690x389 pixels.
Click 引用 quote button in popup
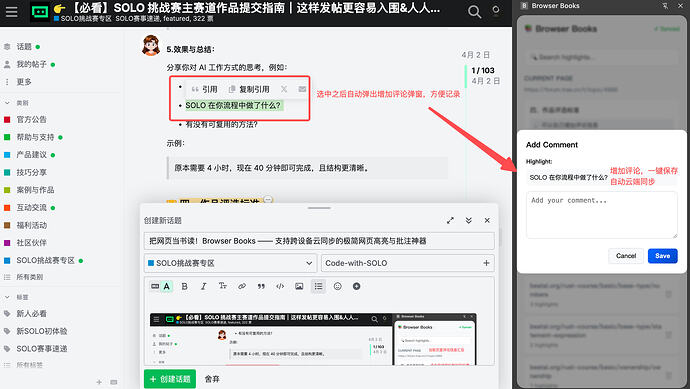pos(205,89)
